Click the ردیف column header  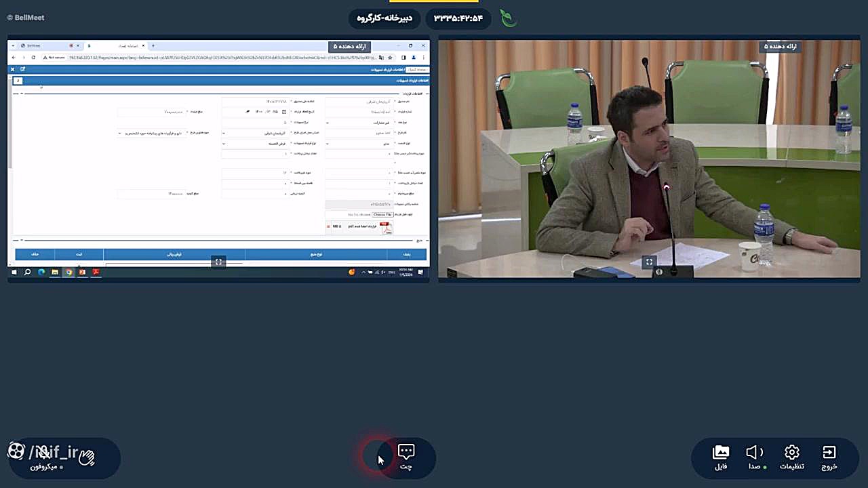(407, 254)
